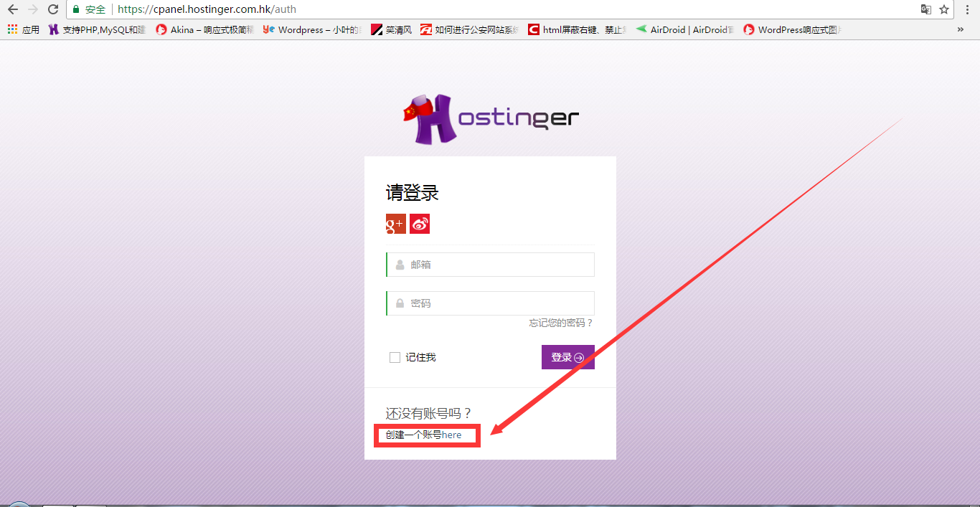The height and width of the screenshot is (507, 980).
Task: Select the Weibo login icon
Action: (x=420, y=224)
